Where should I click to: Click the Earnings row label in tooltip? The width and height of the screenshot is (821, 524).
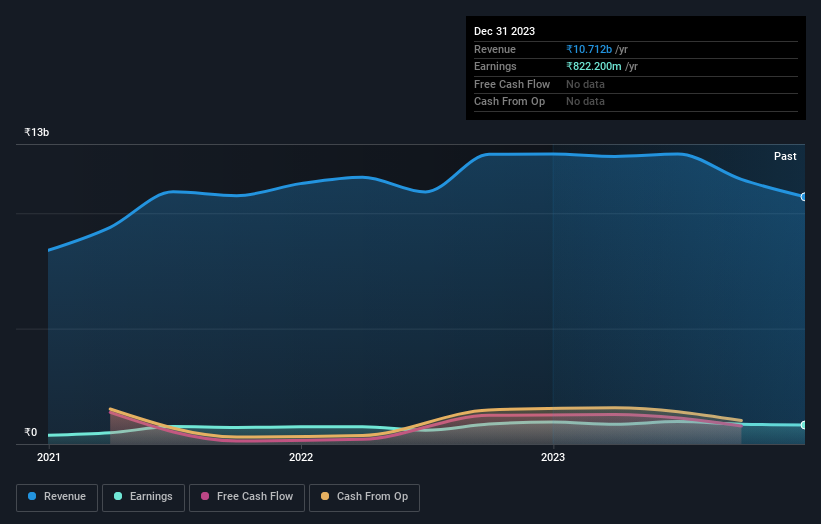(495, 66)
